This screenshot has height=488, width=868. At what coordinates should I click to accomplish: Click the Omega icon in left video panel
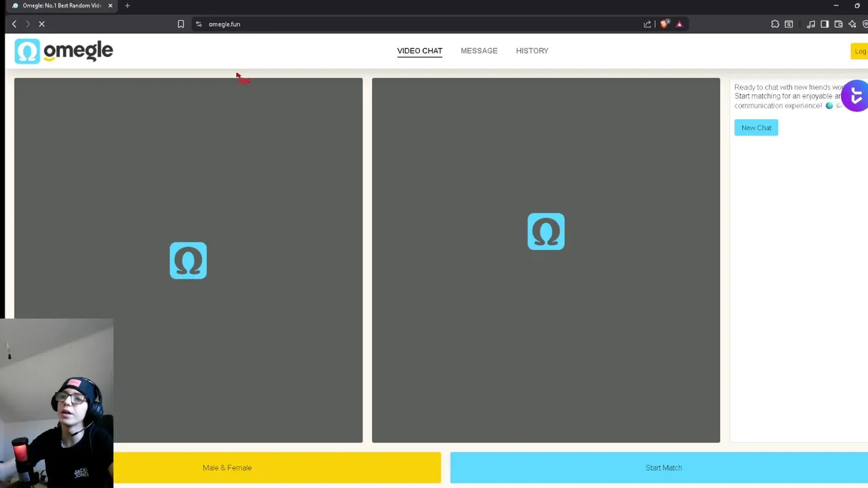188,260
